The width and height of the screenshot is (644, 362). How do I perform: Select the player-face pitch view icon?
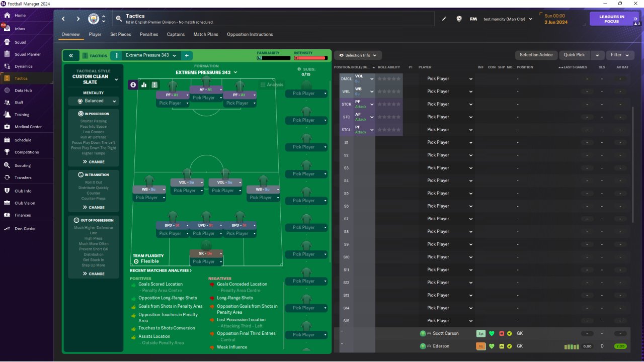tap(133, 85)
